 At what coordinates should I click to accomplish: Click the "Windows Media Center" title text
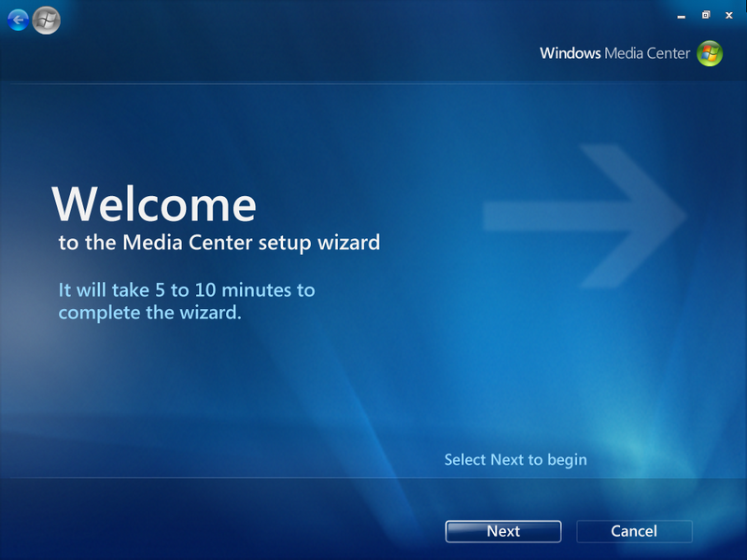614,53
